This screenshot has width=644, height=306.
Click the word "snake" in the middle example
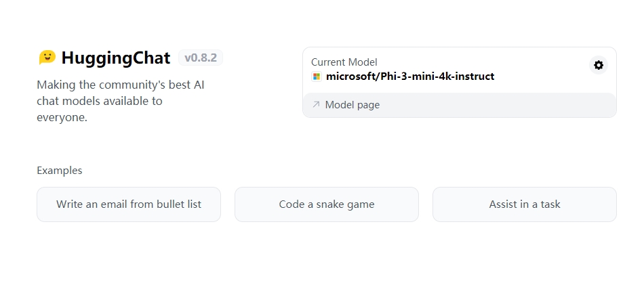332,204
